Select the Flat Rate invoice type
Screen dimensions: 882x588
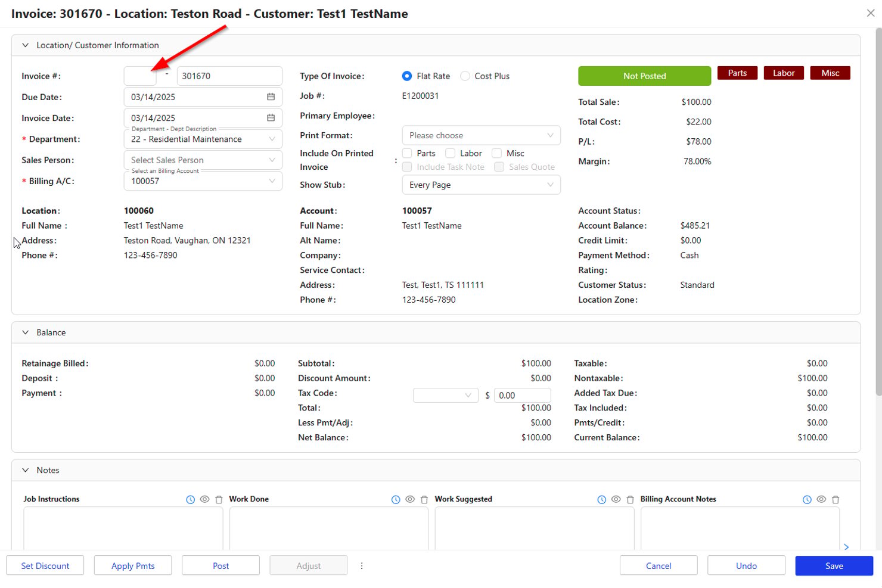click(x=407, y=76)
